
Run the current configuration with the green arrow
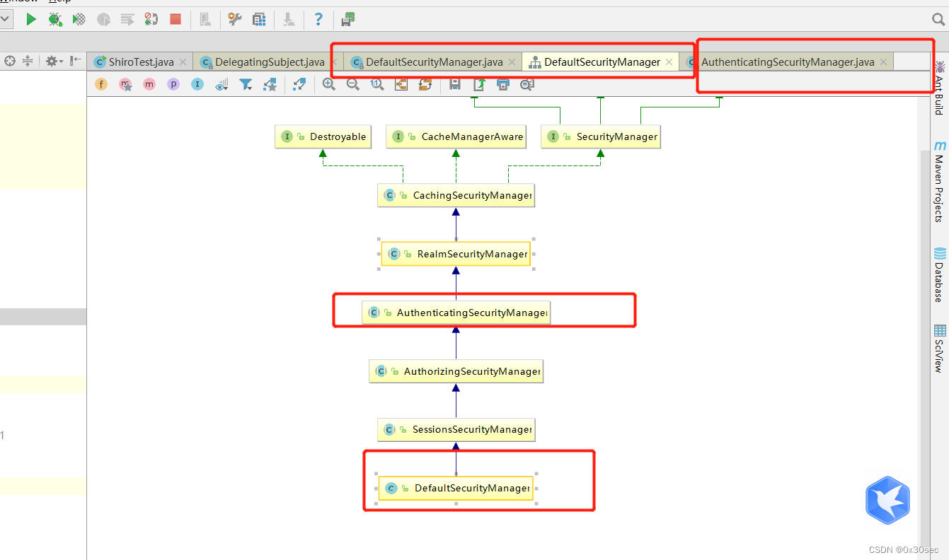[x=31, y=20]
